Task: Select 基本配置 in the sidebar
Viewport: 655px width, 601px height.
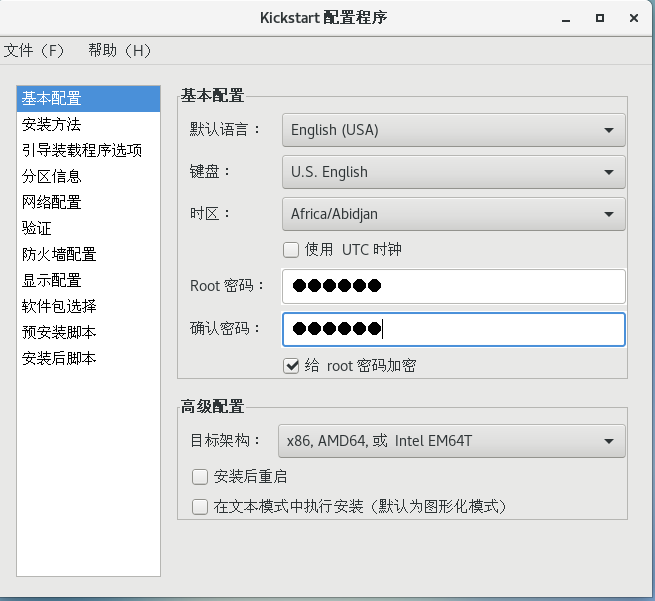Action: (x=88, y=99)
